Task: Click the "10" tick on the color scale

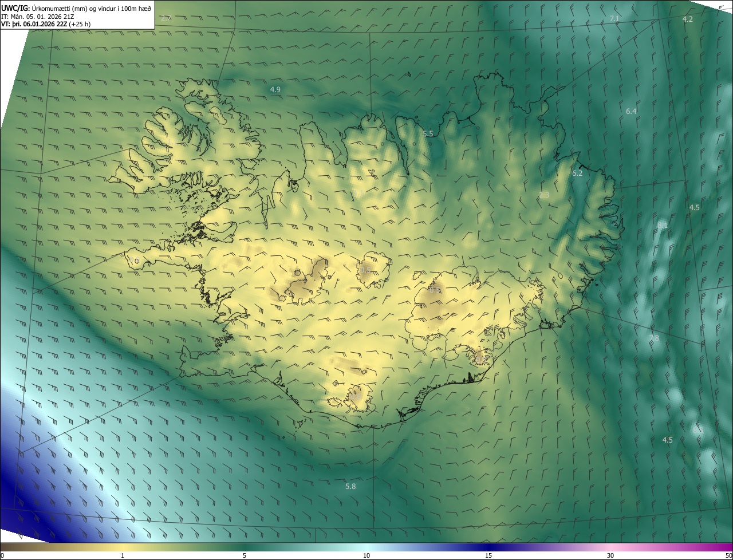Action: point(366,555)
